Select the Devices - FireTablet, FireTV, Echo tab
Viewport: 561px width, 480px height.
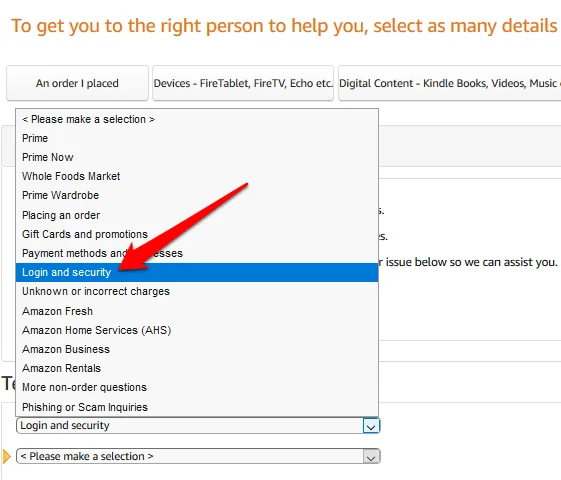click(243, 83)
